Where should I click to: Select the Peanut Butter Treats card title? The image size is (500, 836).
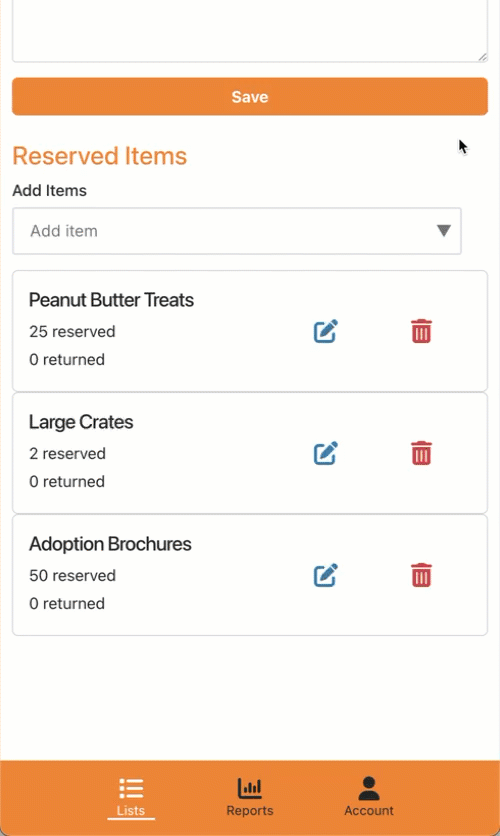(x=111, y=300)
